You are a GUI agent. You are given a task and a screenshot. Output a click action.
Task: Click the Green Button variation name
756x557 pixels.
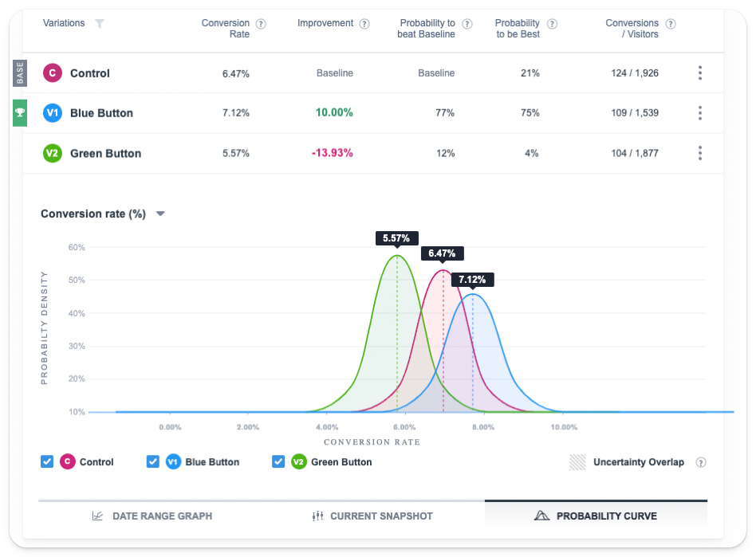[x=105, y=153]
